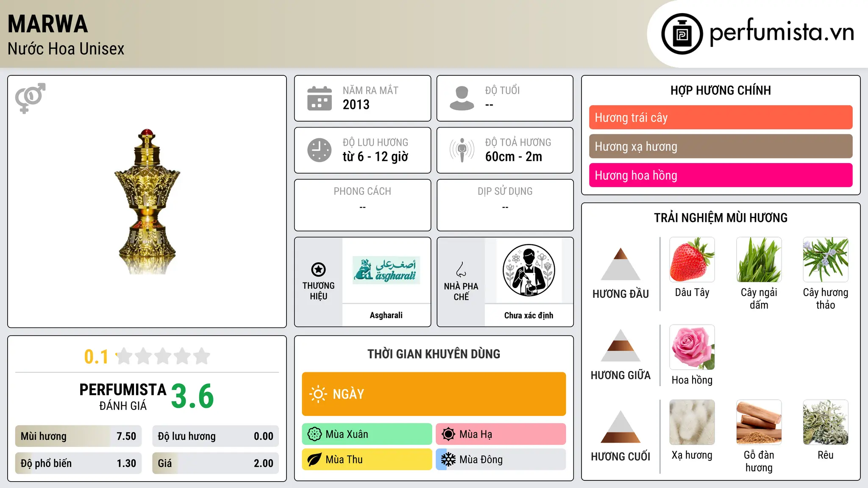Click the 0.1 user rating number
Screen dimensions: 868x488
pos(96,357)
